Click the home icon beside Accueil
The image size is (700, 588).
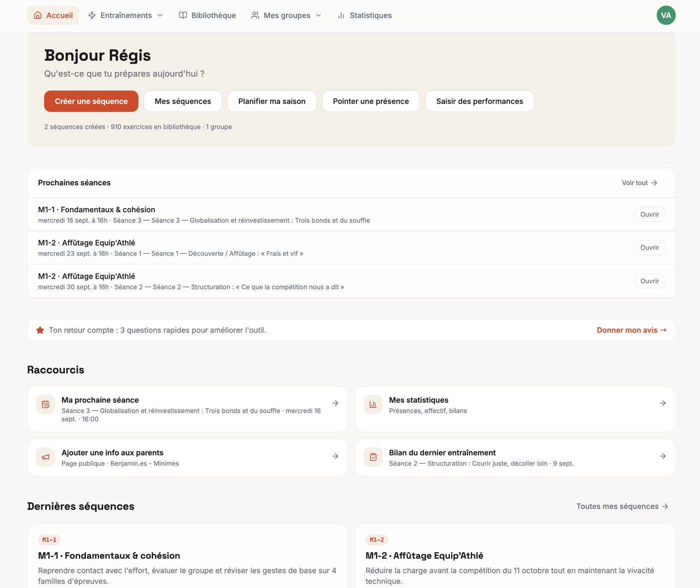[x=38, y=15]
